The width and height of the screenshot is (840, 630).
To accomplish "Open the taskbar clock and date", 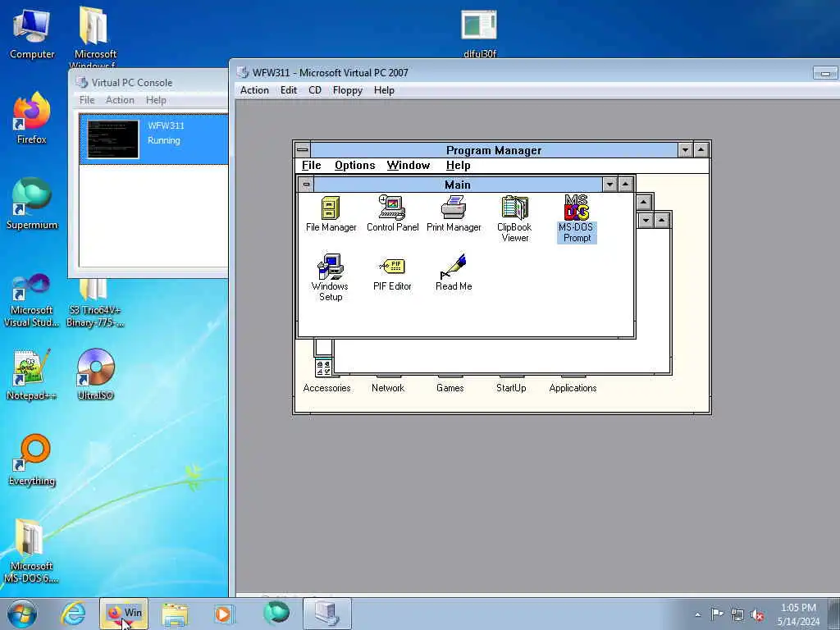I will (x=798, y=614).
